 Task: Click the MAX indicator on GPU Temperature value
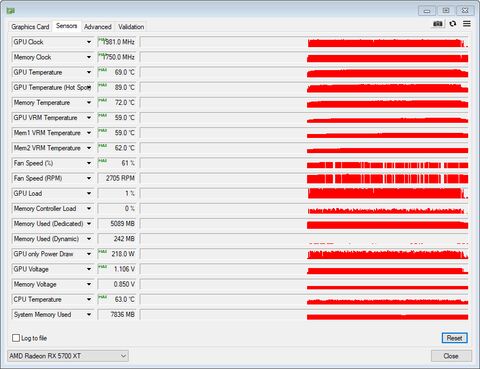(x=102, y=70)
